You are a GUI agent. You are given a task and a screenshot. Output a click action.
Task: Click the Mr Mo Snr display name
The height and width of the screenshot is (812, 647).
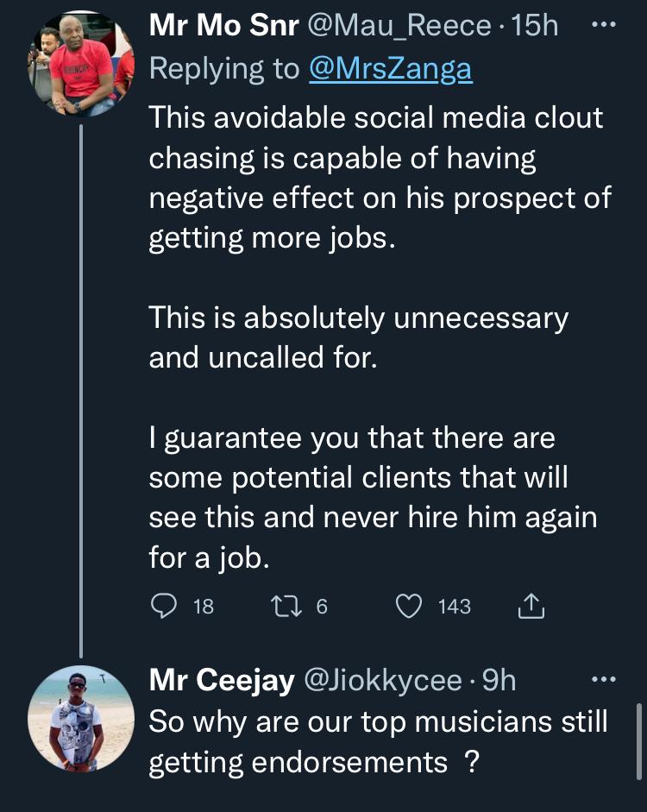[x=223, y=26]
